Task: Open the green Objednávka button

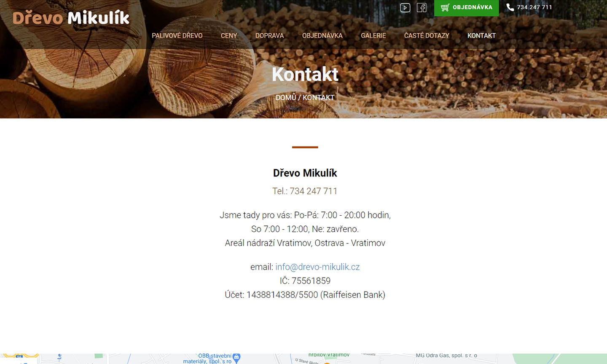Action: (x=466, y=8)
